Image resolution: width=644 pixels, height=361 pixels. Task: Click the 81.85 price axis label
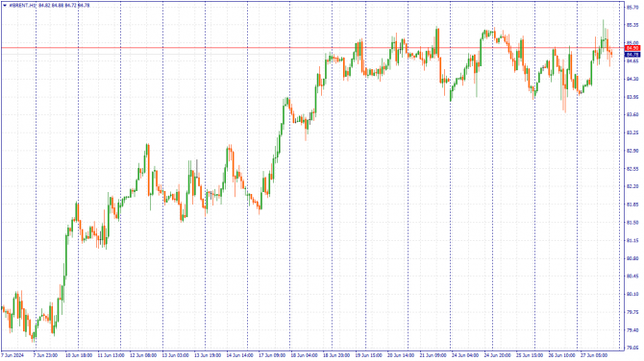pyautogui.click(x=632, y=205)
